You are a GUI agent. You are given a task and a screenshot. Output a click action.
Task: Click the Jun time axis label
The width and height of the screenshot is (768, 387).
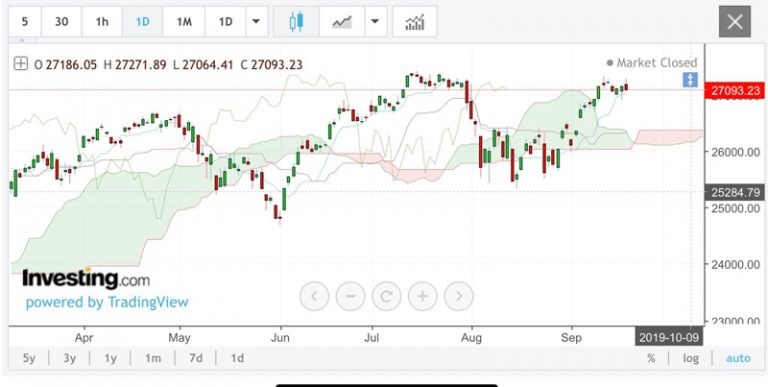(280, 338)
